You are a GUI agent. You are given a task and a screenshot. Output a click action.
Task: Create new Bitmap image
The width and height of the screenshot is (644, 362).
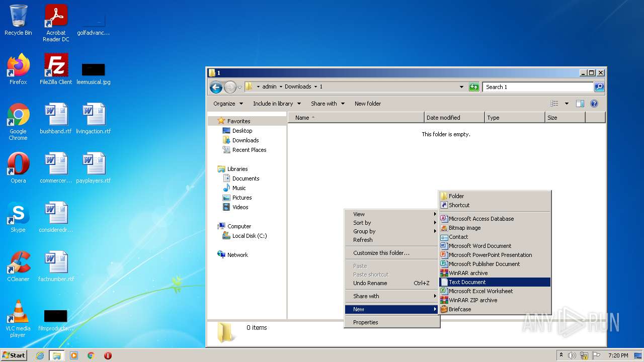pyautogui.click(x=495, y=228)
